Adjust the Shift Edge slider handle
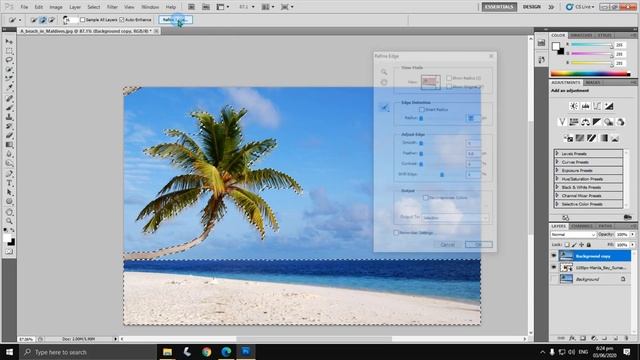640x360 pixels. point(442,175)
